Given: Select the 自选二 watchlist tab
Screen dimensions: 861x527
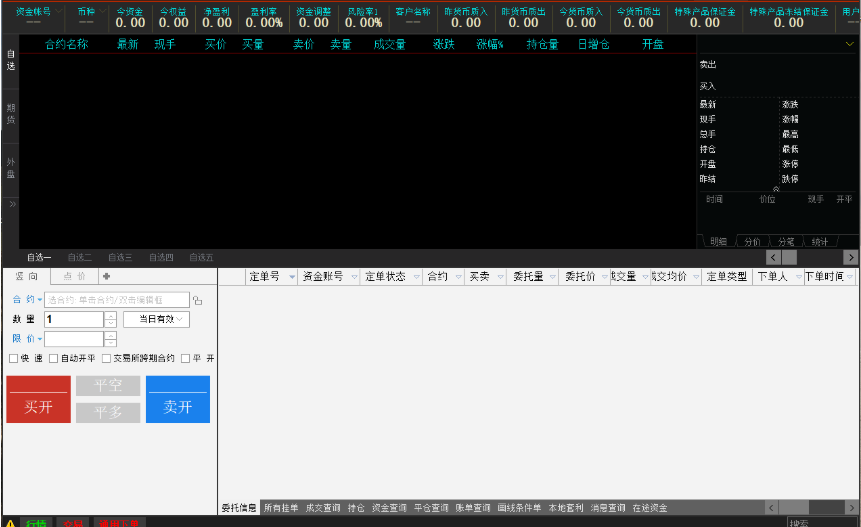Looking at the screenshot, I should click(80, 257).
